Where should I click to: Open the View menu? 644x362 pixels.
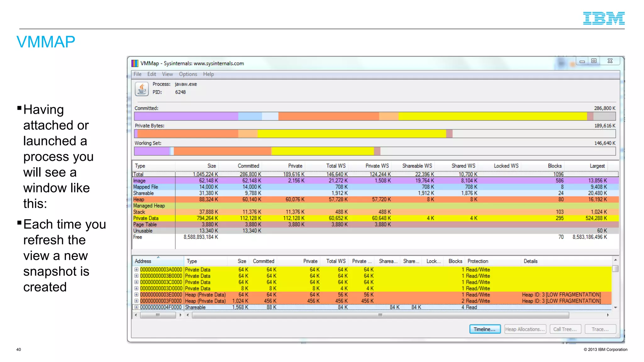coord(167,74)
